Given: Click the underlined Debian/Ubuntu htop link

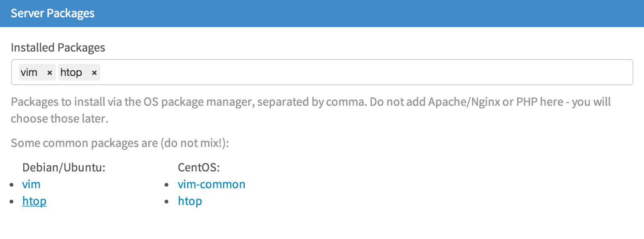Looking at the screenshot, I should click(34, 201).
